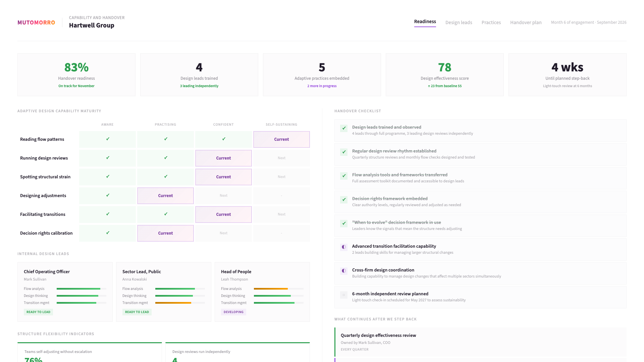The image size is (644, 362).
Task: Open the Handover plan tab
Action: pos(526,22)
